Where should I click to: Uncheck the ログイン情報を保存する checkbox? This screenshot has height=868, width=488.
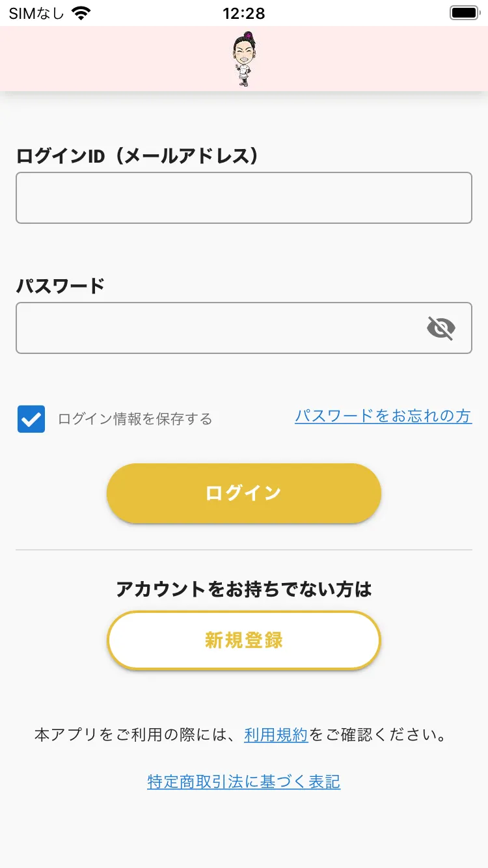pos(31,419)
